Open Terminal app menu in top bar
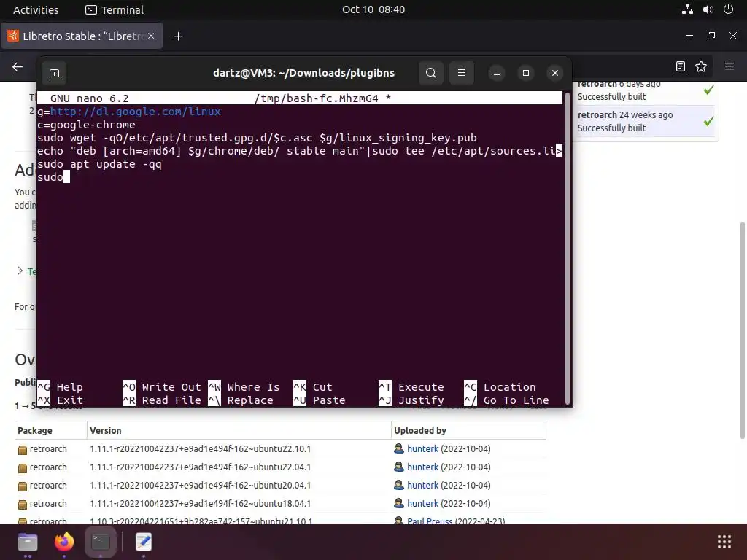This screenshot has height=560, width=747. click(115, 9)
